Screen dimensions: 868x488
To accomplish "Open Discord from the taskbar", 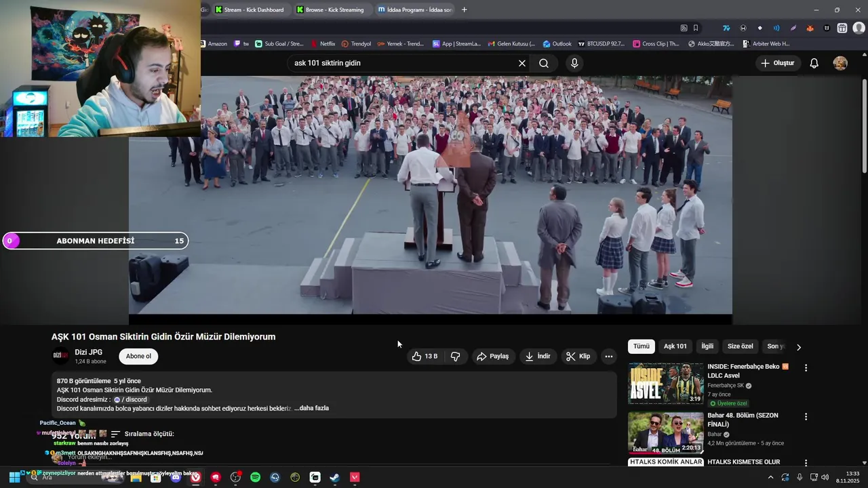I will tap(176, 477).
